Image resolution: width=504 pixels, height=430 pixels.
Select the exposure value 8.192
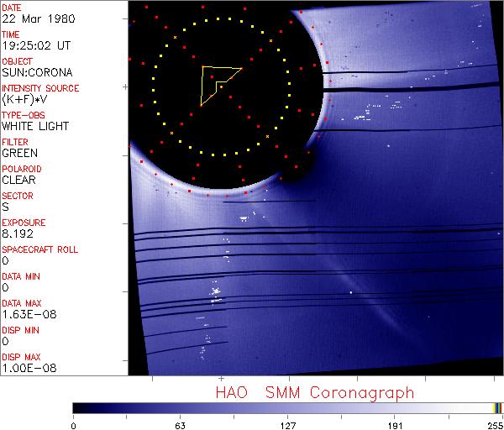point(18,233)
